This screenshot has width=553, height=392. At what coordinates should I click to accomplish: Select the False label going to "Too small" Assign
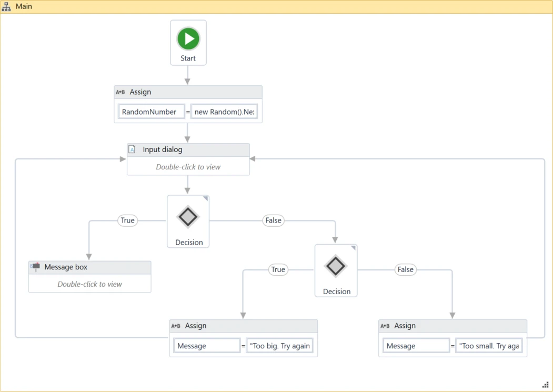click(x=405, y=269)
